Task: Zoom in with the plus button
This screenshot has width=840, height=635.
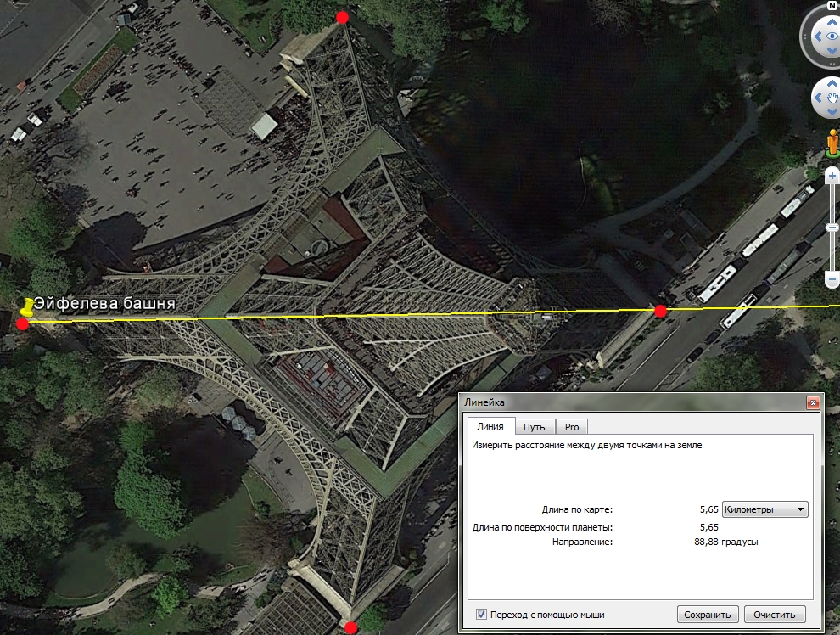Action: pyautogui.click(x=832, y=176)
